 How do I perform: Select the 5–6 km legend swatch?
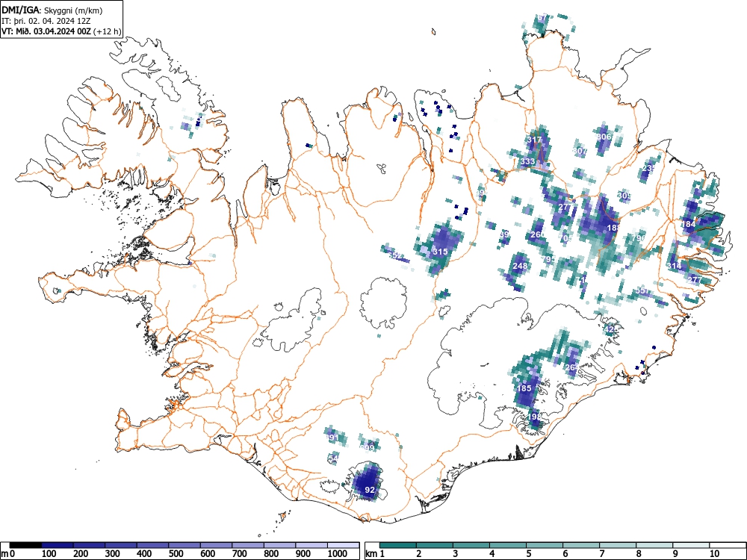point(545,545)
